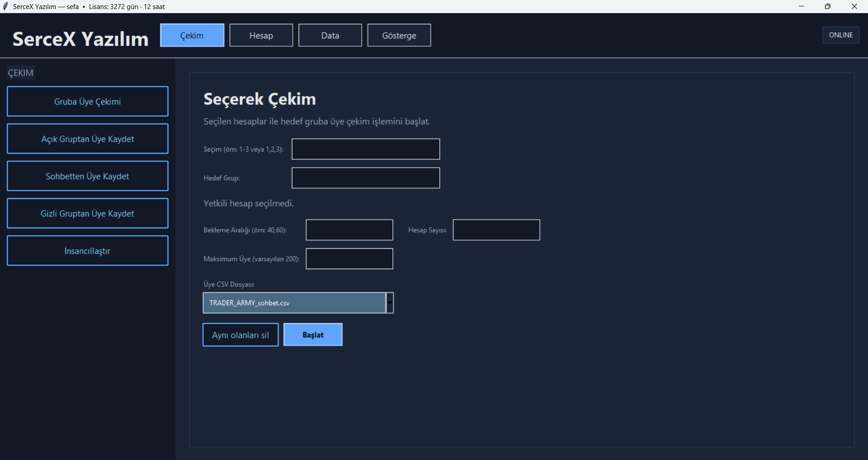
Task: Focus the Seçim input field
Action: pyautogui.click(x=365, y=149)
